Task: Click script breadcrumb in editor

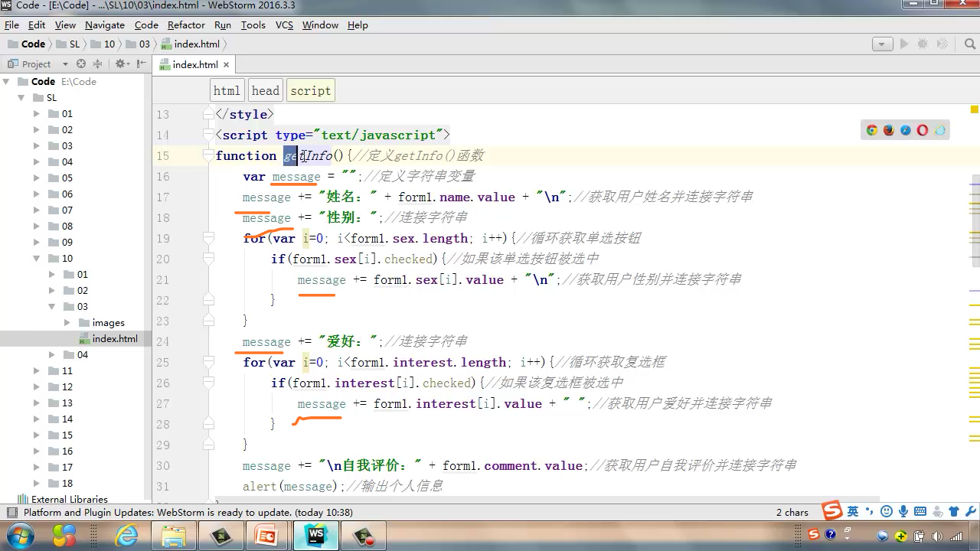Action: [x=310, y=90]
